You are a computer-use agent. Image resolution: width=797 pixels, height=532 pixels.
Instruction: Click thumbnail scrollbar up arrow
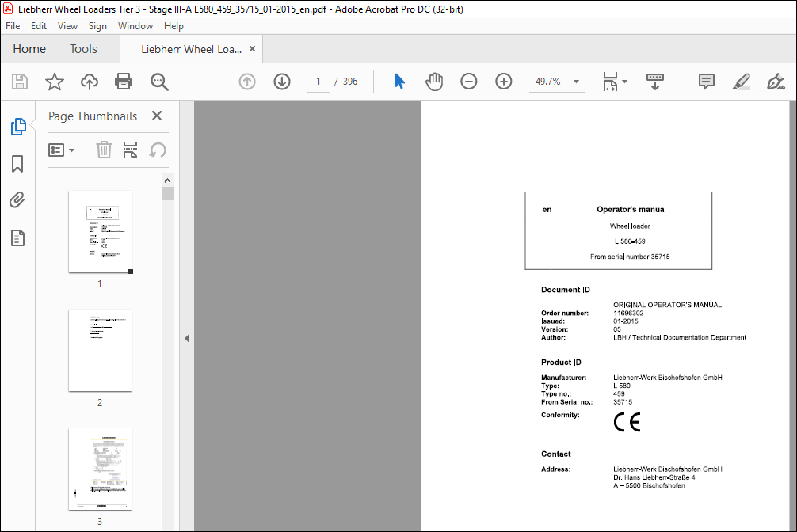168,180
